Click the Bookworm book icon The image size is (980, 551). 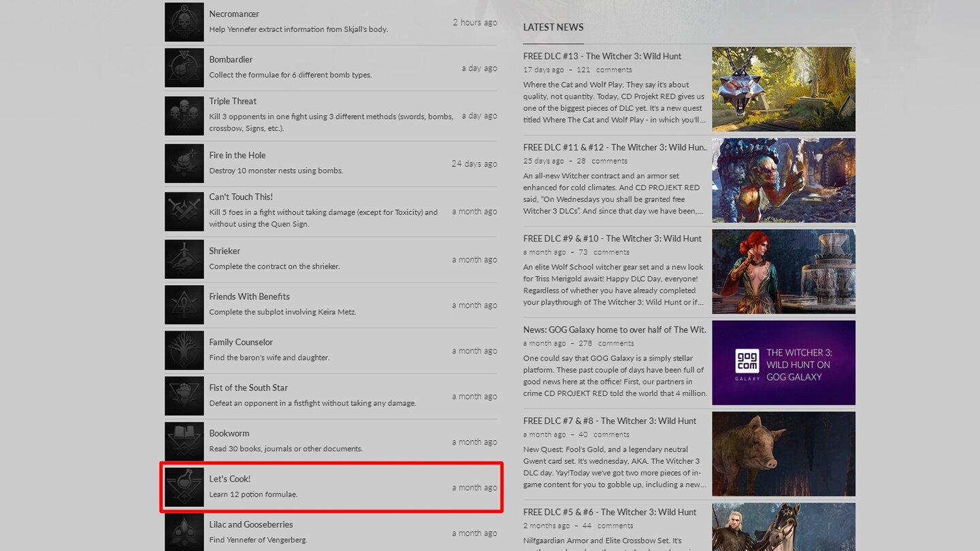click(184, 441)
